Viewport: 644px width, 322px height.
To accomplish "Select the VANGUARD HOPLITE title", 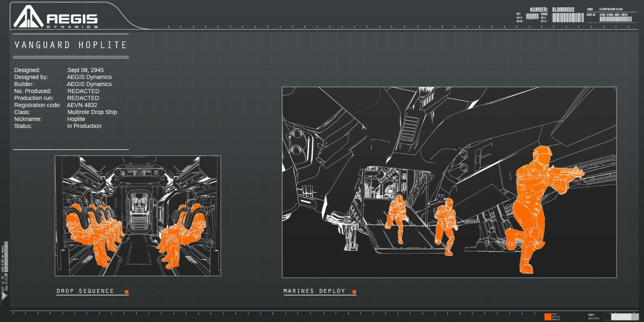I will click(71, 45).
